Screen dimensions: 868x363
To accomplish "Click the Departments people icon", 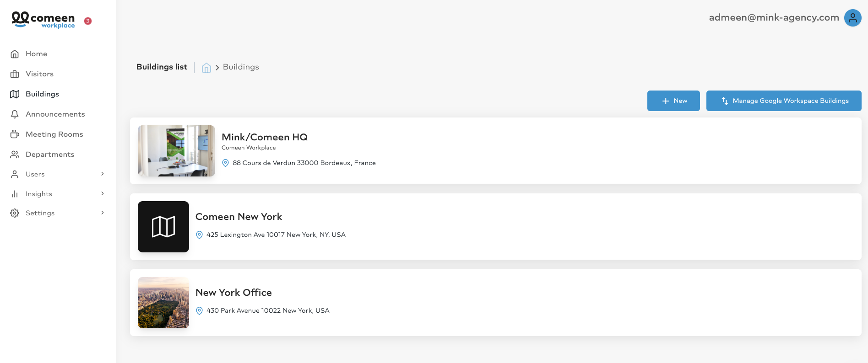I will [x=15, y=155].
